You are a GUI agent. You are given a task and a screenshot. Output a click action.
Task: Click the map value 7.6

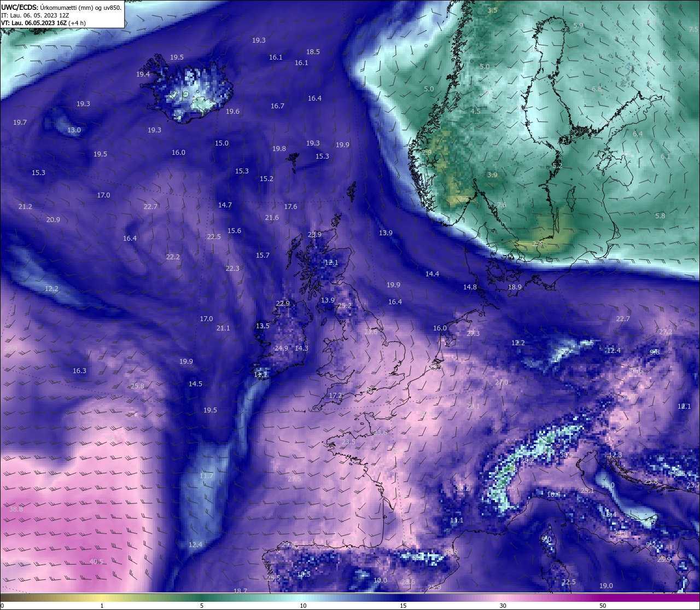pyautogui.click(x=501, y=205)
